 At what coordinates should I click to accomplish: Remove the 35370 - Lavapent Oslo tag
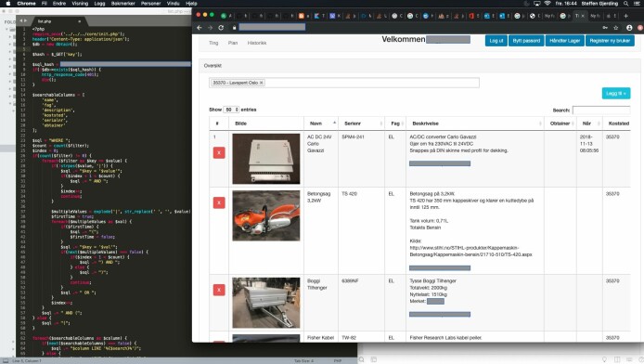tap(261, 83)
